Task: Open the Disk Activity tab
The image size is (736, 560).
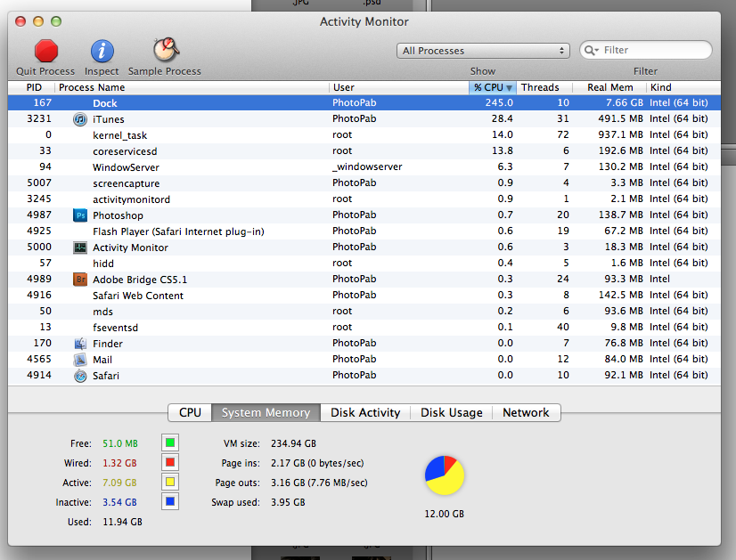Action: click(365, 413)
